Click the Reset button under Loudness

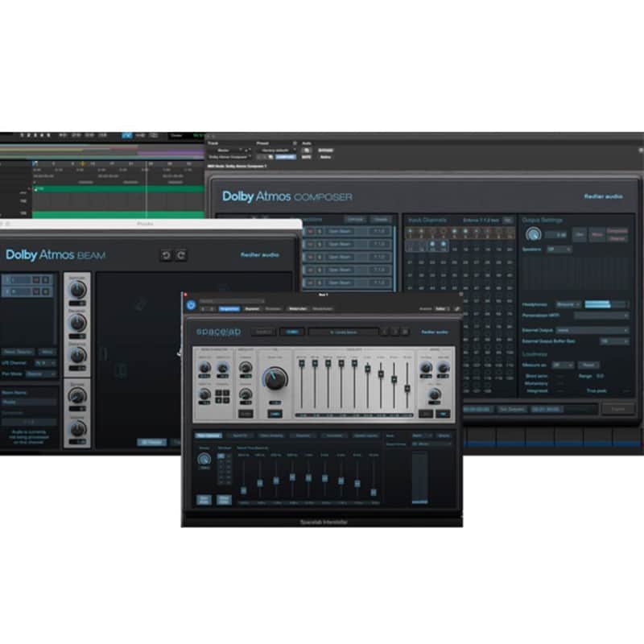point(588,365)
